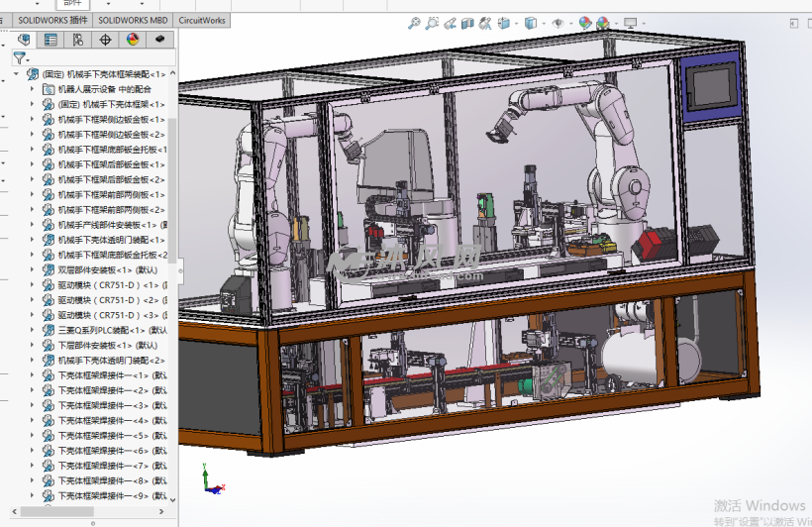Open the Display Style dropdown cube
The width and height of the screenshot is (812, 527).
(x=532, y=23)
